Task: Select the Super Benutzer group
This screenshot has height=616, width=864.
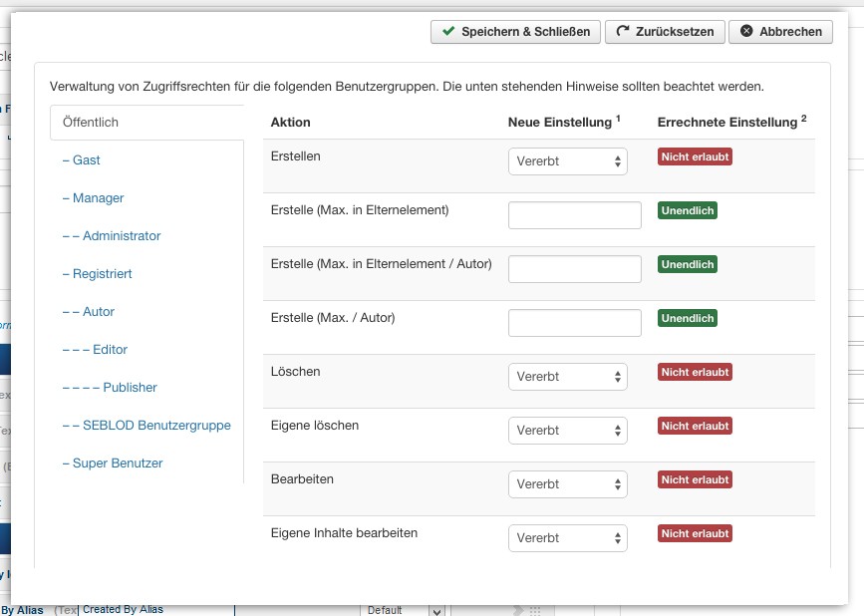Action: 113,463
